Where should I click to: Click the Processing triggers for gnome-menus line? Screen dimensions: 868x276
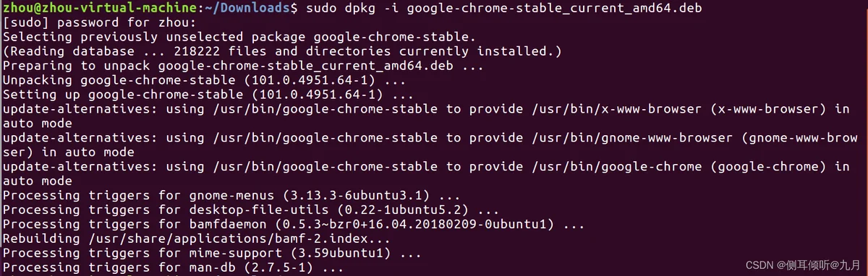[231, 196]
